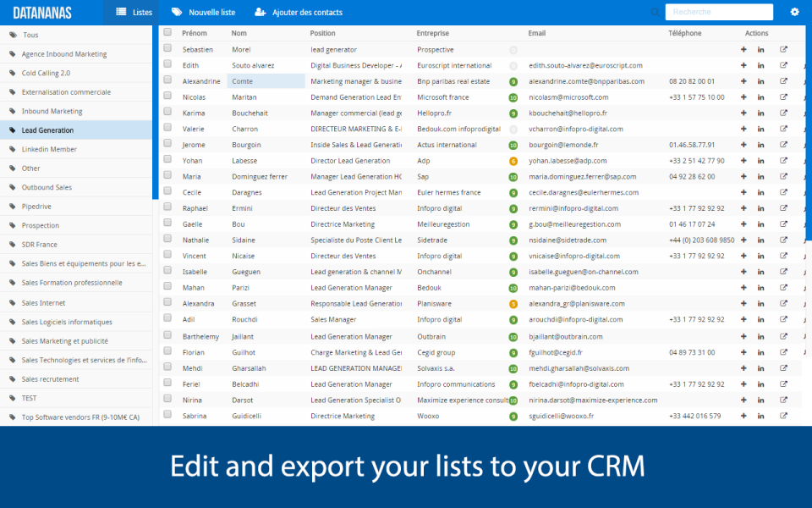The image size is (812, 508).
Task: Open LinkedIn profile for Nicolas Maritan
Action: click(x=760, y=97)
